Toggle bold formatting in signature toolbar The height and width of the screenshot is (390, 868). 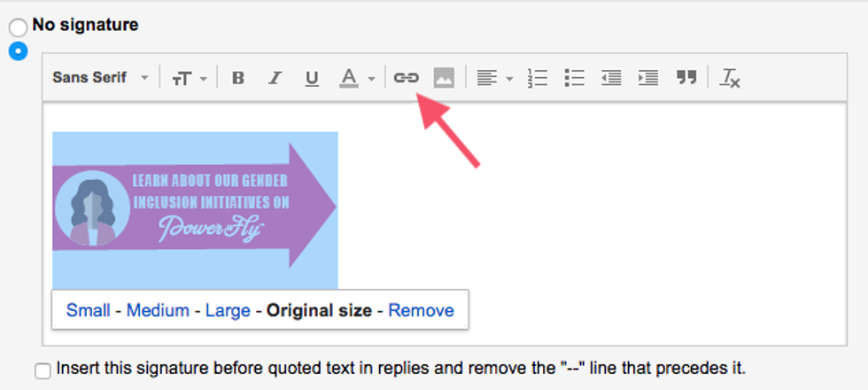(x=237, y=78)
